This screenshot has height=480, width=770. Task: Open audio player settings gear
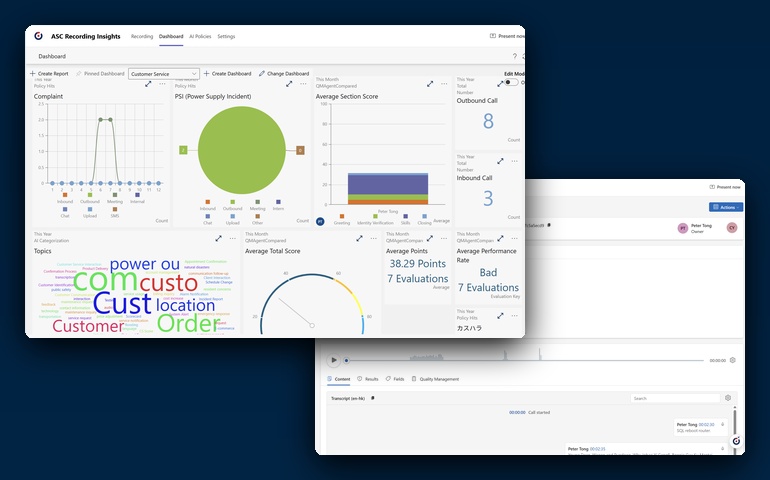pyautogui.click(x=733, y=360)
